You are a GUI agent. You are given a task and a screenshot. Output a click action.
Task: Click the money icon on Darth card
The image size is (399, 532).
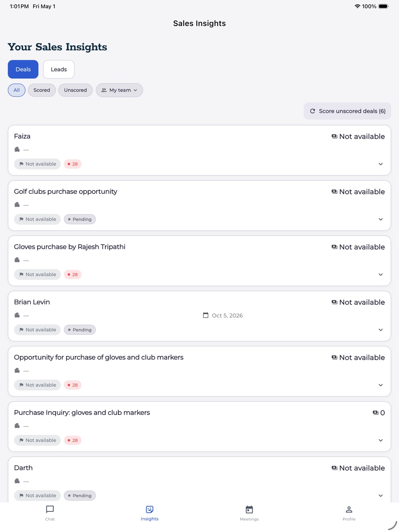334,468
